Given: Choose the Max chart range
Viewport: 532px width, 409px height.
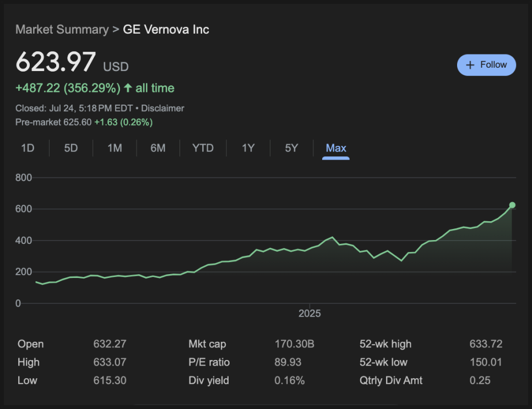Looking at the screenshot, I should [336, 148].
